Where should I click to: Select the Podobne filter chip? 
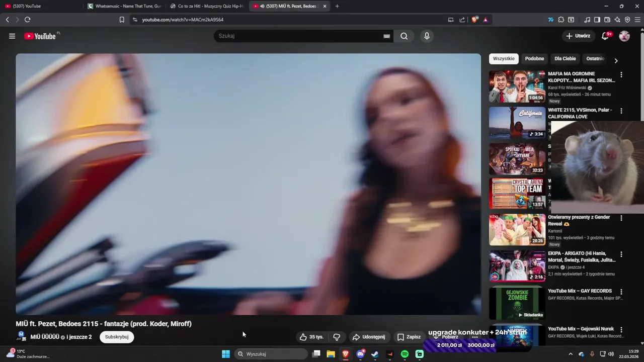point(534,59)
